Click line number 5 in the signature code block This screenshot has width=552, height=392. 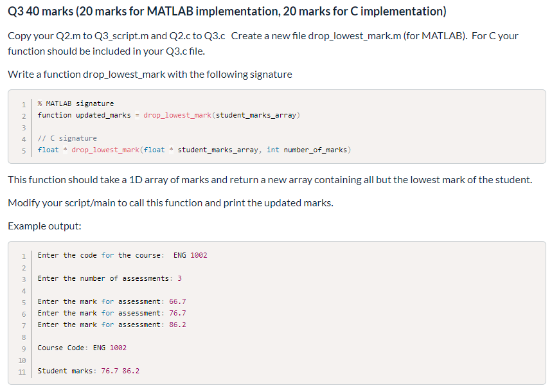click(23, 149)
